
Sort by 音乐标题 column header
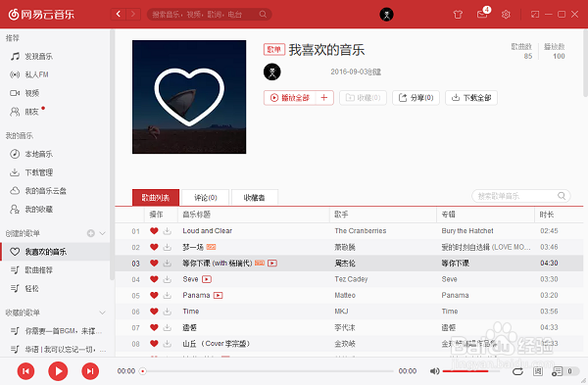254,215
